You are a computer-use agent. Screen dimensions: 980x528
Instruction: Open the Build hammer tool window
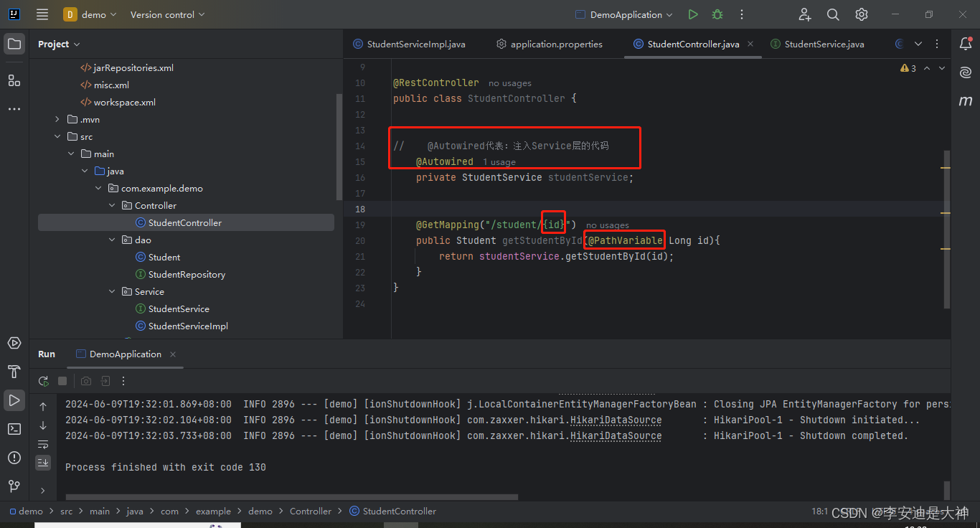14,372
